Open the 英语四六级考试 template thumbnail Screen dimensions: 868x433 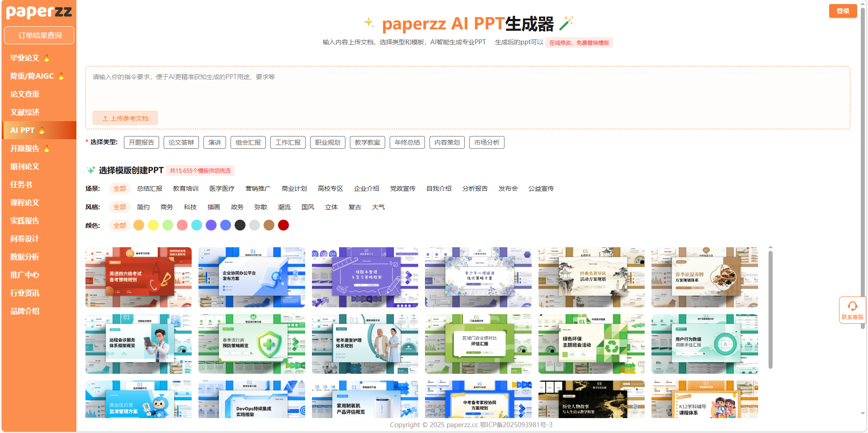(138, 277)
